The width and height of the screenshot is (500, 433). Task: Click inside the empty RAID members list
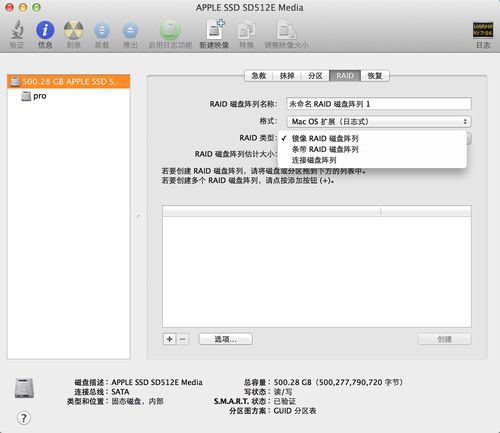317,272
